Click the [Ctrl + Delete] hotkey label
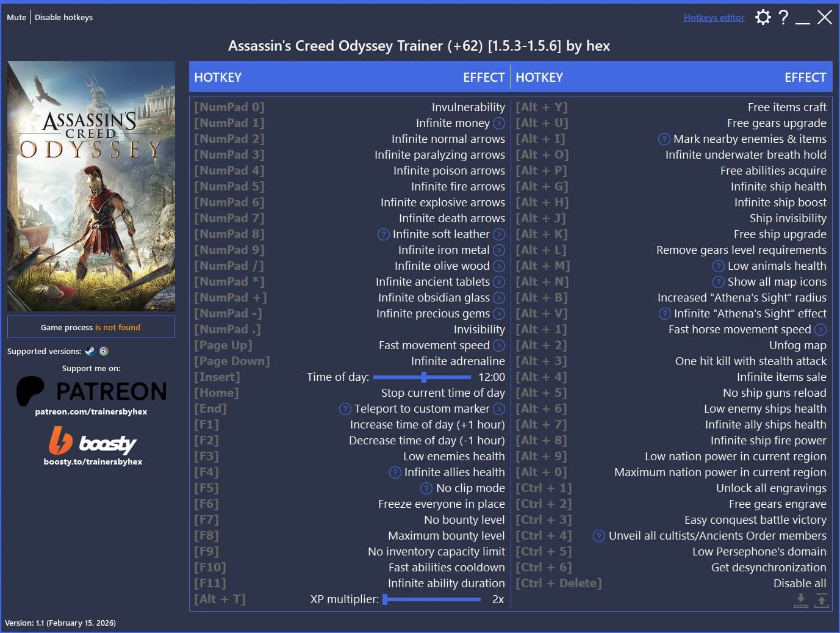The width and height of the screenshot is (840, 633). click(559, 584)
